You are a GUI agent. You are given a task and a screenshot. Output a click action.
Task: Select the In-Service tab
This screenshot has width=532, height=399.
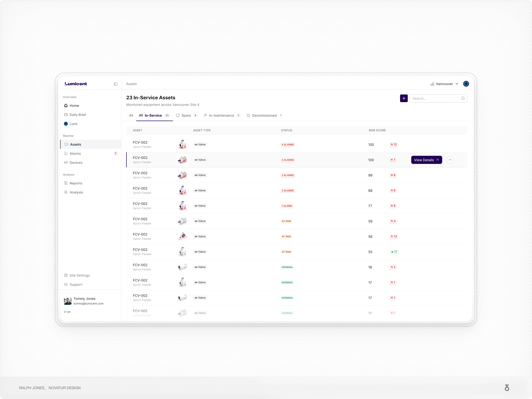[x=154, y=115]
